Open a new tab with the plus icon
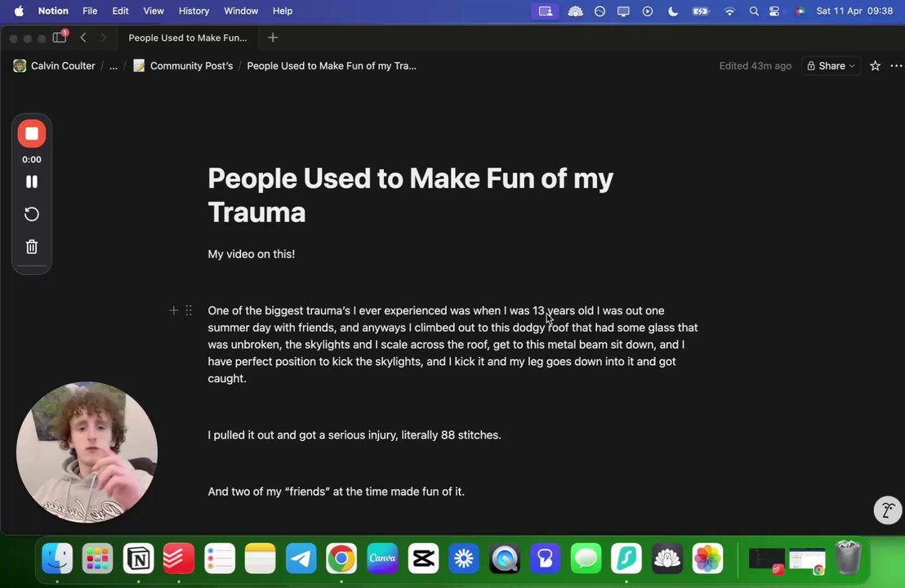Image resolution: width=905 pixels, height=588 pixels. (x=273, y=38)
